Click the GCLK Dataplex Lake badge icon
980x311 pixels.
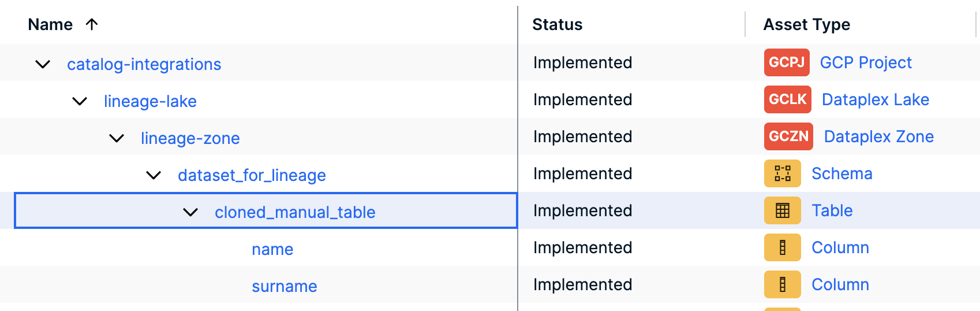[788, 99]
